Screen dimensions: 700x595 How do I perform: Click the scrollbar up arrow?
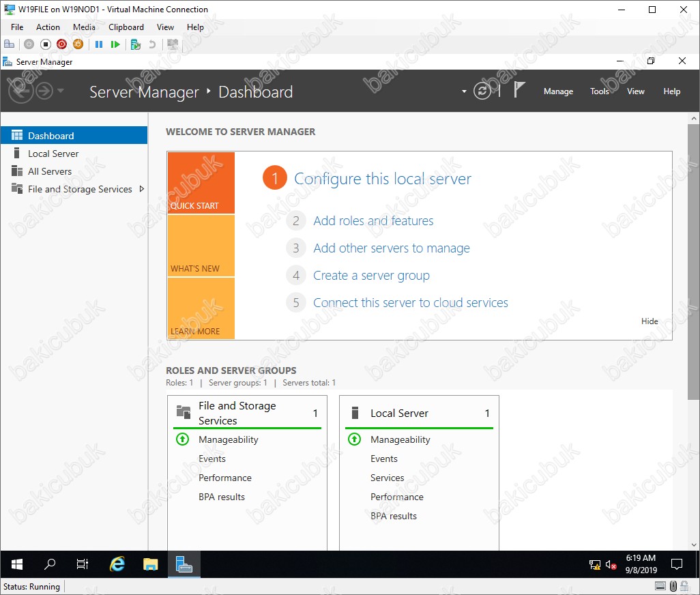(x=693, y=119)
